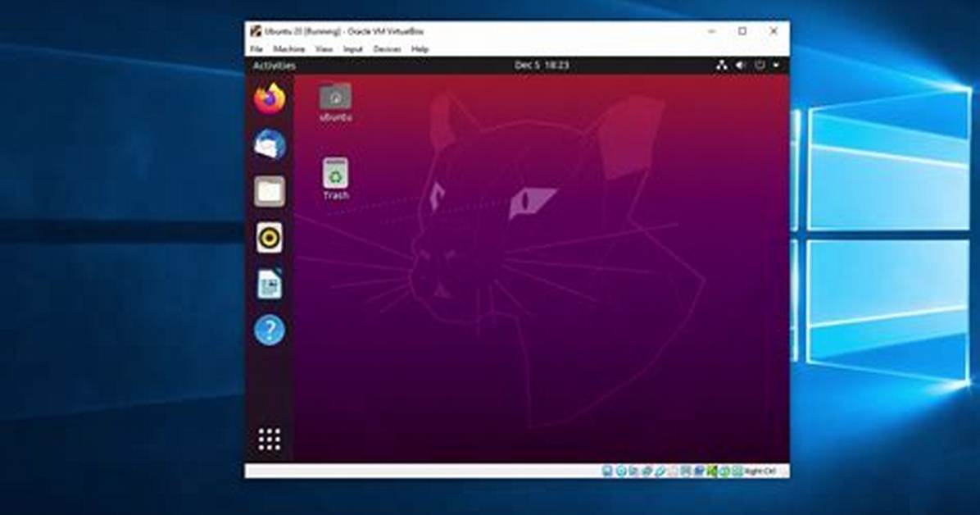Select the Trash desktop icon
The image size is (980, 515).
(x=336, y=179)
